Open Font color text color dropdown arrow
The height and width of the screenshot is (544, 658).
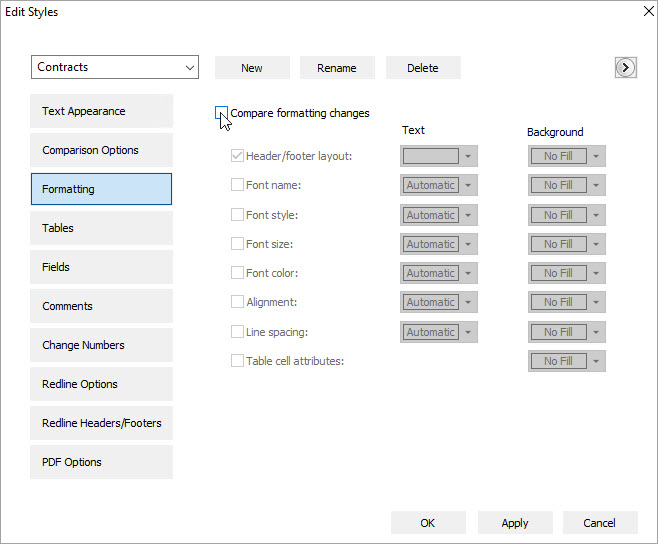tap(468, 273)
